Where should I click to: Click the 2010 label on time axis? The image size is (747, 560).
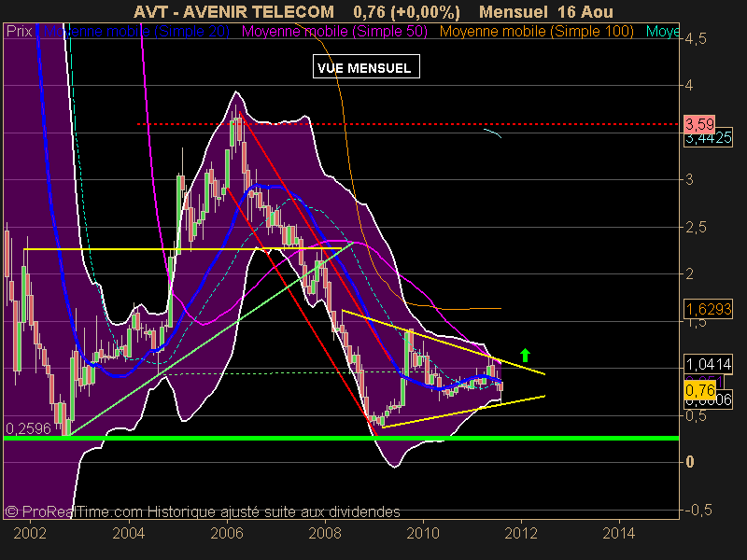pos(423,533)
